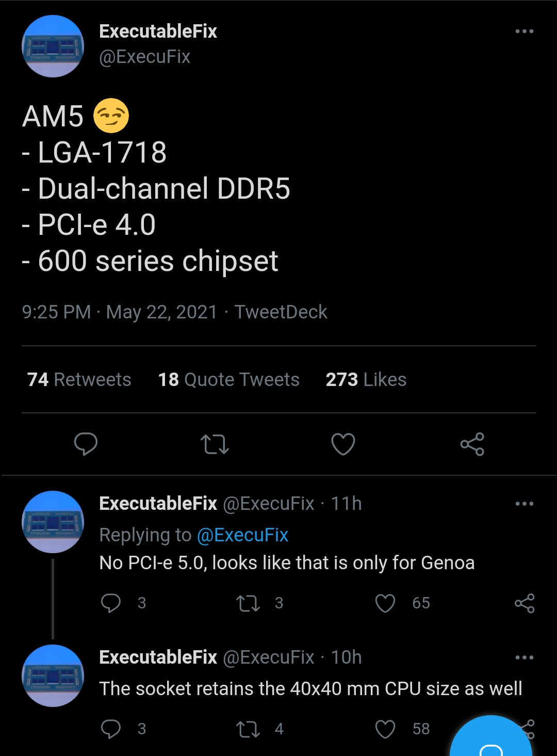Like the 40x40 mm socket tweet
Image resolution: width=557 pixels, height=756 pixels.
point(385,729)
